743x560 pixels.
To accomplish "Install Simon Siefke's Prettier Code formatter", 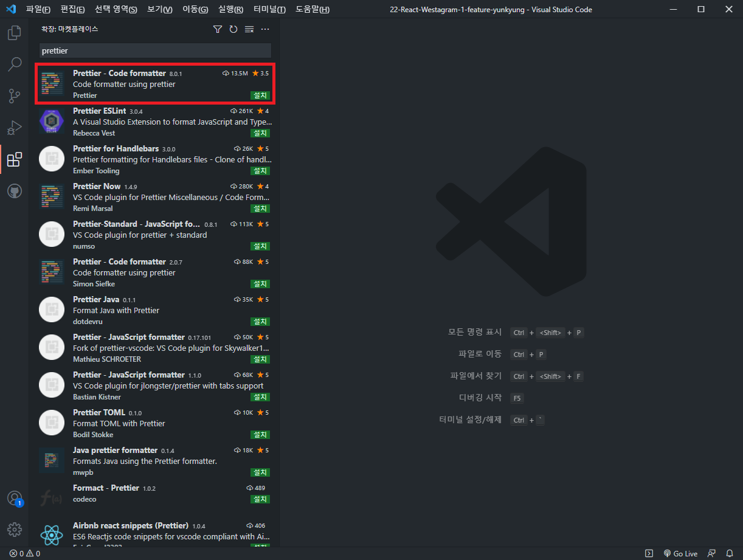I will [260, 284].
